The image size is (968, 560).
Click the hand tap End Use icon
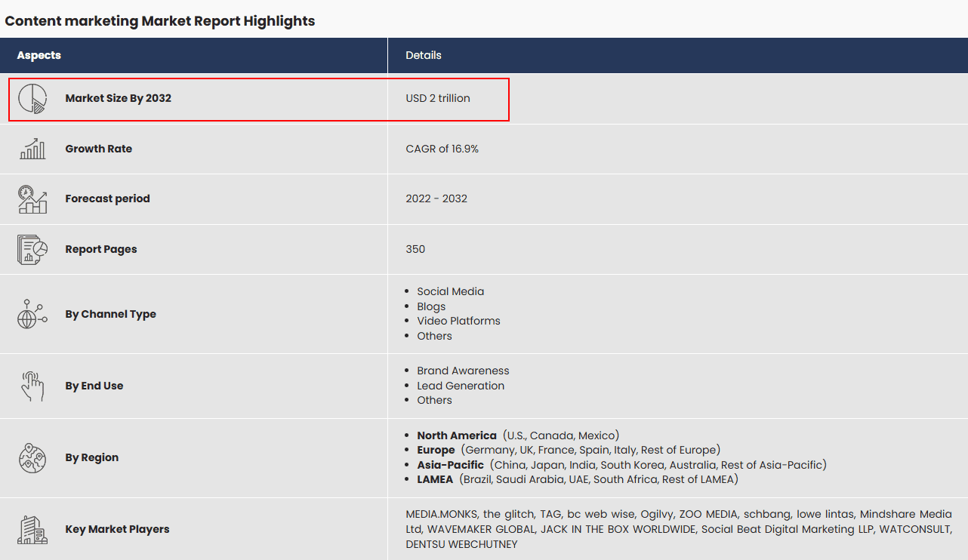point(32,386)
